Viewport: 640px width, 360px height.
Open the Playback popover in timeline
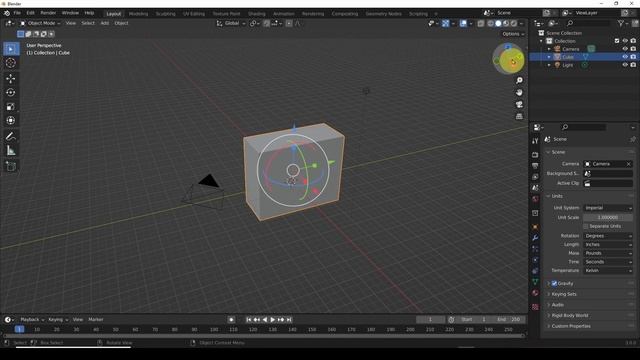point(32,320)
